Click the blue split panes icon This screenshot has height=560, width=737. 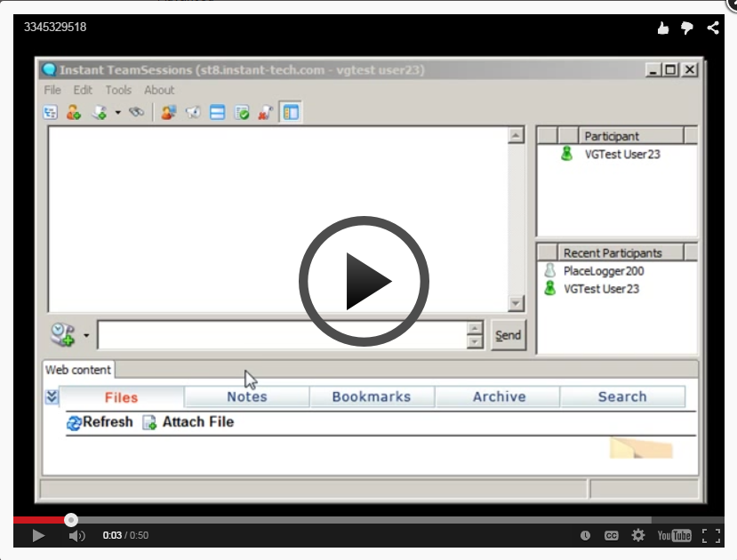217,113
